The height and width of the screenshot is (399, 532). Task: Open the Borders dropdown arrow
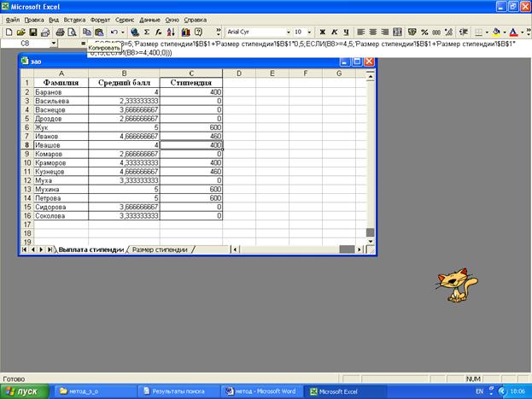point(487,32)
